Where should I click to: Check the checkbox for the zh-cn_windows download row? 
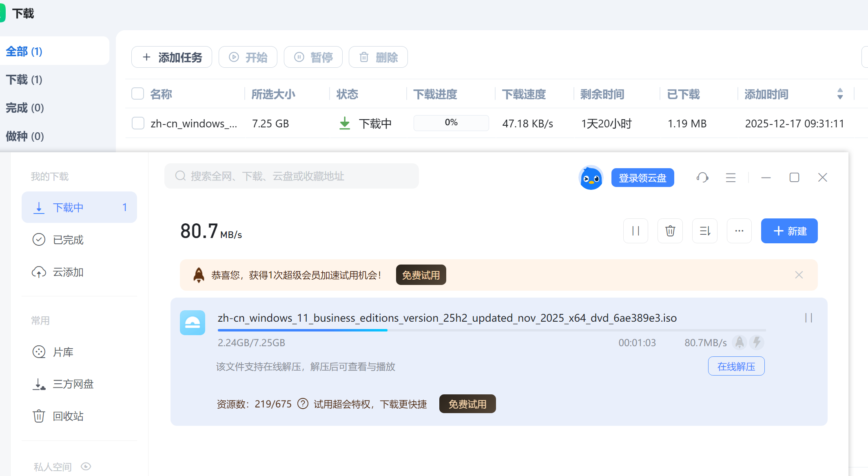coord(137,123)
